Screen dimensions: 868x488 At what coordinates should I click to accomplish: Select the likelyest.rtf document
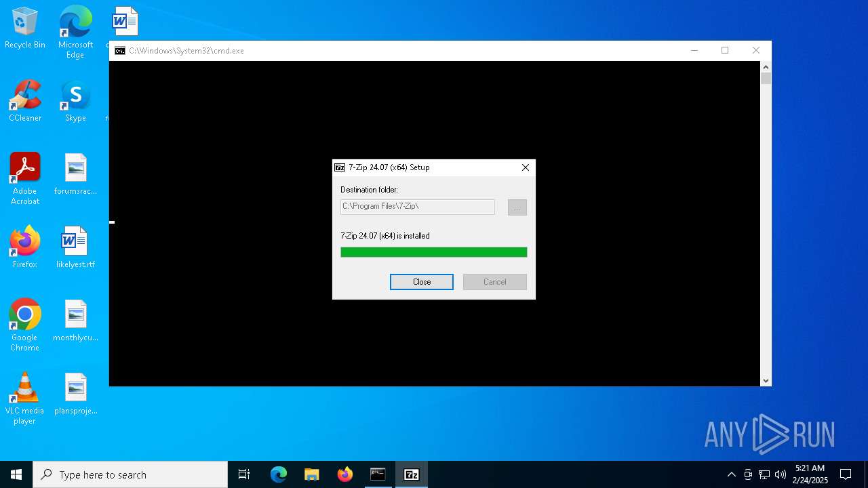click(x=75, y=248)
